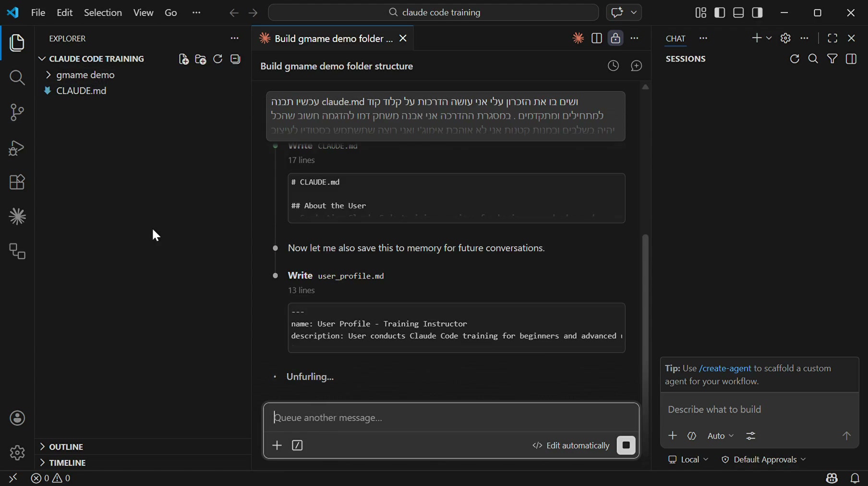
Task: Refresh the Sessions list
Action: pos(795,59)
